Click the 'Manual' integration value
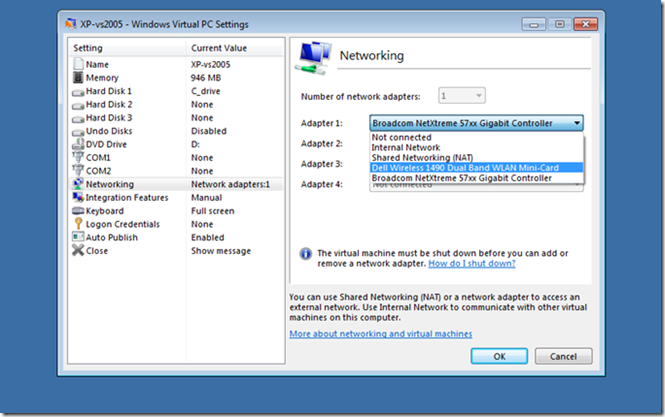The height and width of the screenshot is (417, 665). point(206,198)
